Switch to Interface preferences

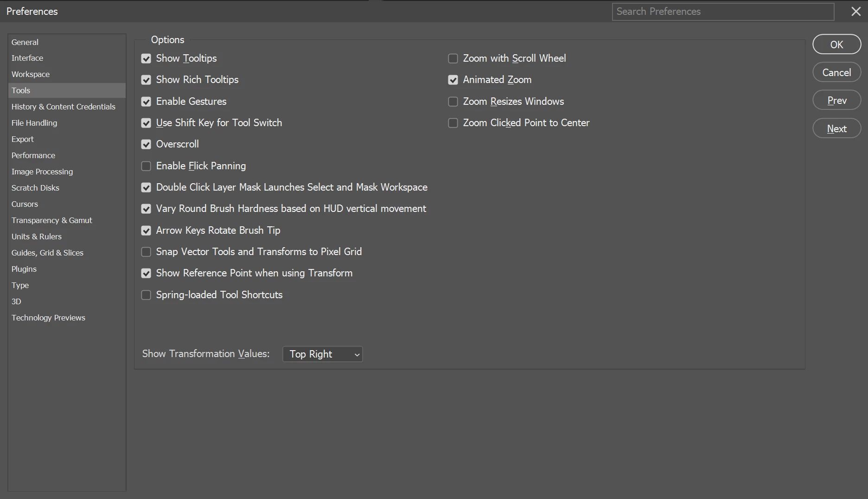(x=67, y=58)
